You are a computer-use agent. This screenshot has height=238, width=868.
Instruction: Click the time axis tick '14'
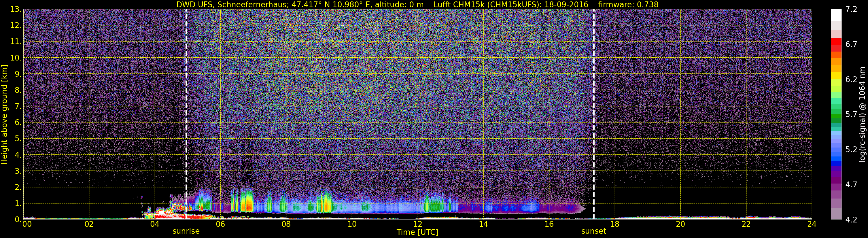pyautogui.click(x=483, y=224)
